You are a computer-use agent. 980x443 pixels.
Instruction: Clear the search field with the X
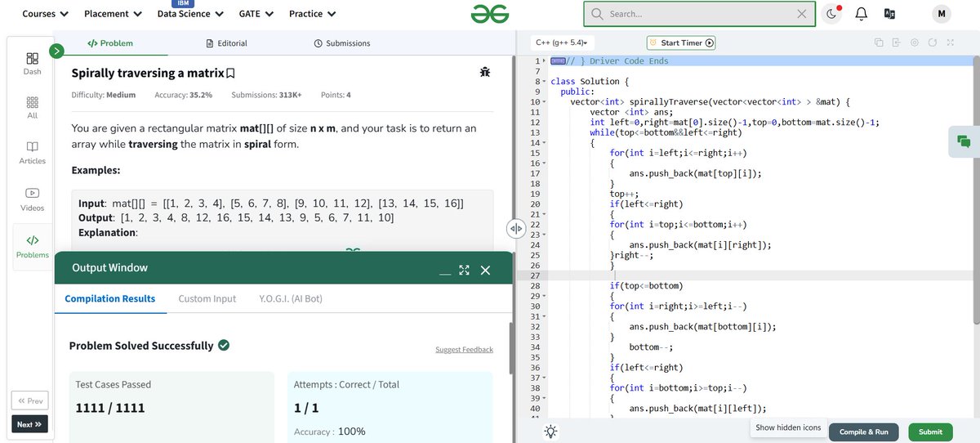802,14
